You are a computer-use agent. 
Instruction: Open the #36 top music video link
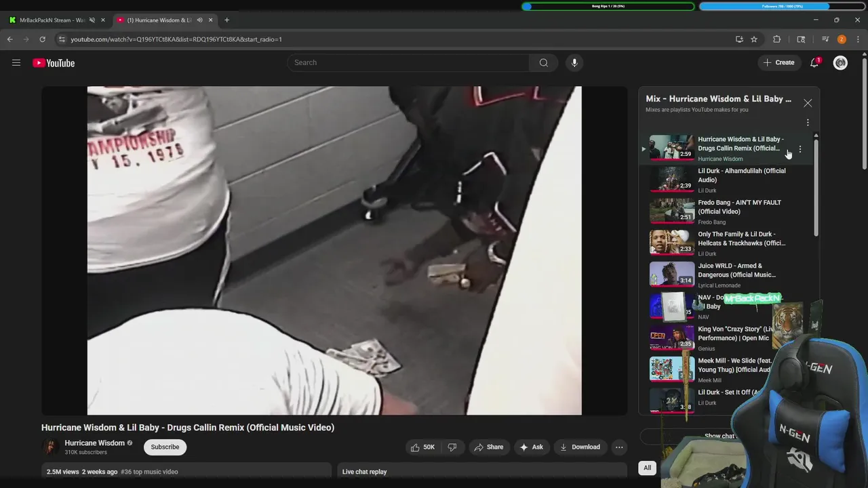149,472
